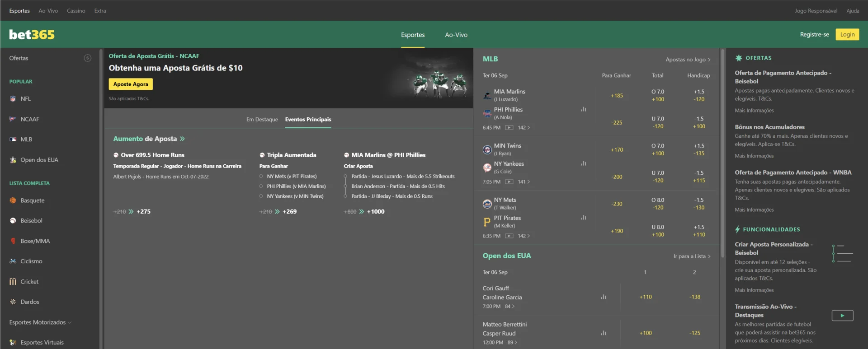Click Transmissão Ao-Vivo play icon
Viewport: 868px width, 349px height.
tap(842, 316)
